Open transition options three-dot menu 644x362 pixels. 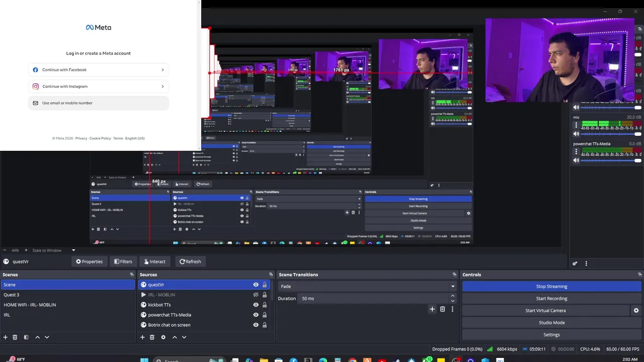click(x=452, y=309)
